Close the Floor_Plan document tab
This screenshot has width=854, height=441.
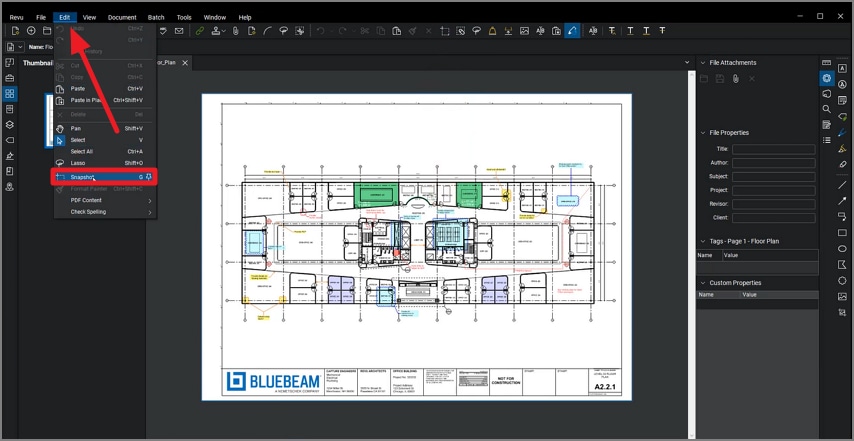[185, 63]
